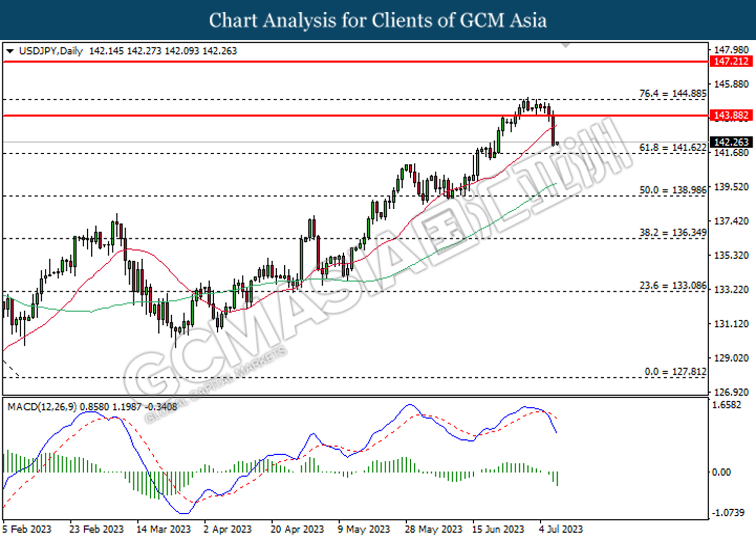Select the 135.320 price axis value

[x=731, y=255]
